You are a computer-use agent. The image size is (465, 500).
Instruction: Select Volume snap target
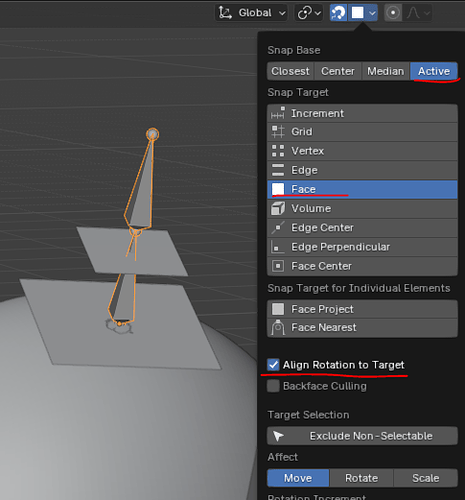coord(362,209)
